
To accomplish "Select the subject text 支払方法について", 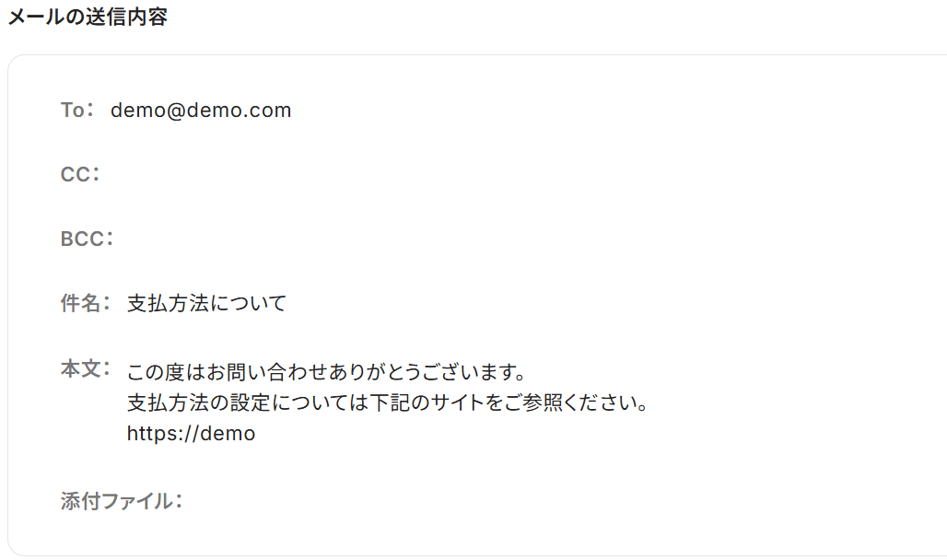I will [x=206, y=304].
